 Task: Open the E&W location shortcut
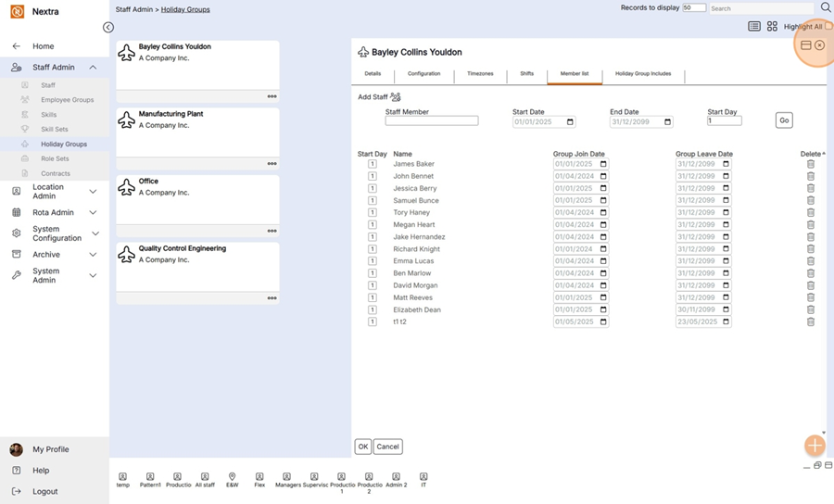point(232,480)
